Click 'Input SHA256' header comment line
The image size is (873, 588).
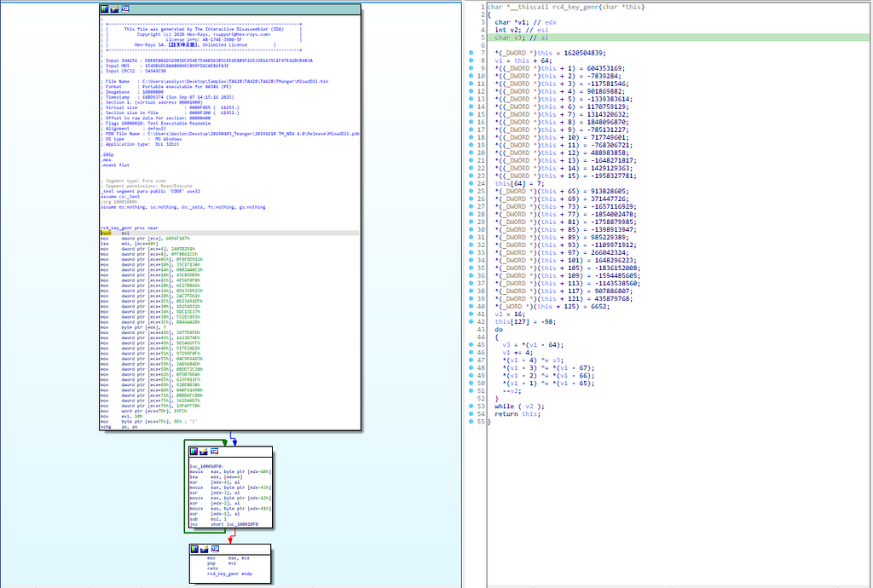209,61
